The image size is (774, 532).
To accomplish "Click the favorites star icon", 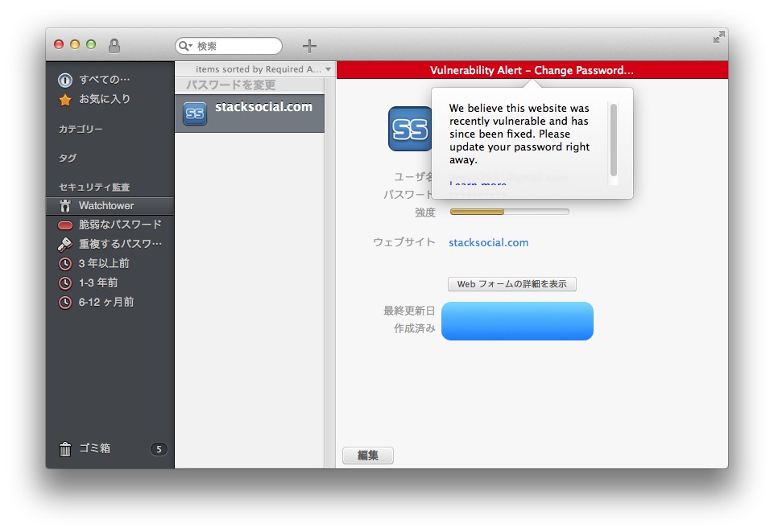I will click(65, 100).
